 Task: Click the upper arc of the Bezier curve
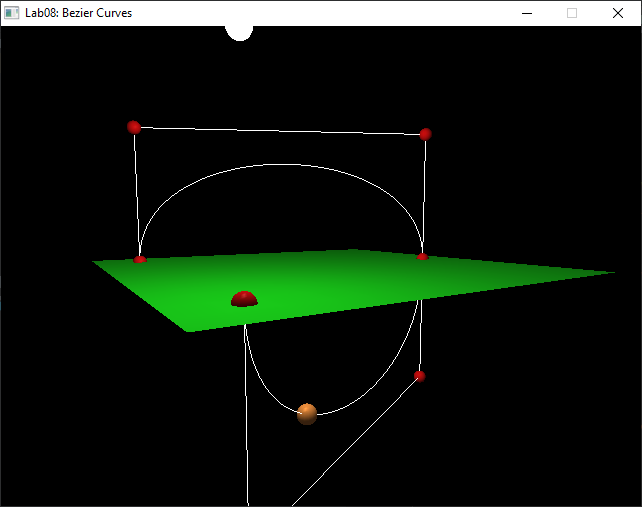[280, 167]
